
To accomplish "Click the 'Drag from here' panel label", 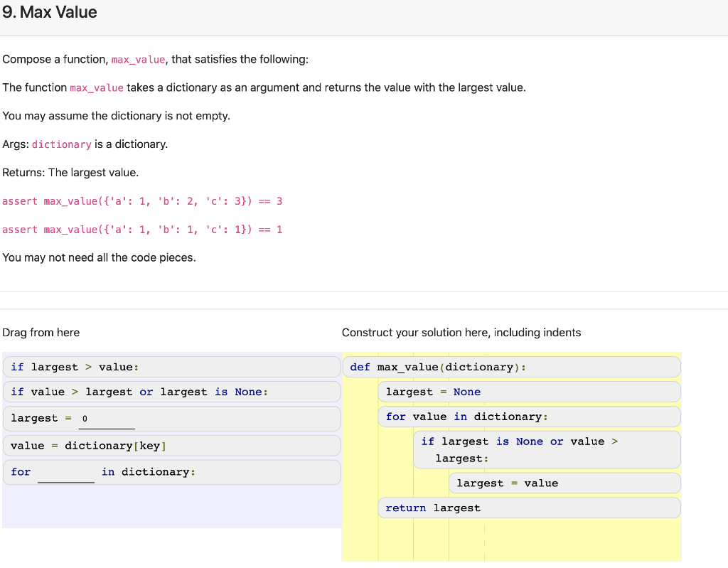I will 41,332.
